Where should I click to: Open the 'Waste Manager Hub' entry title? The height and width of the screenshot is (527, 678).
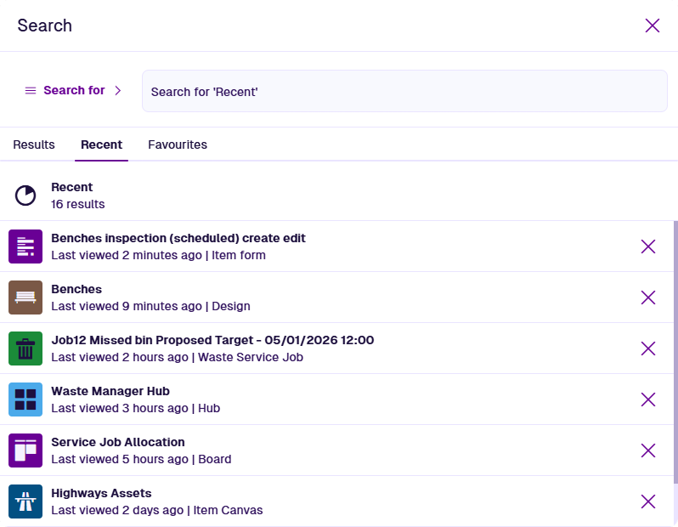click(110, 391)
